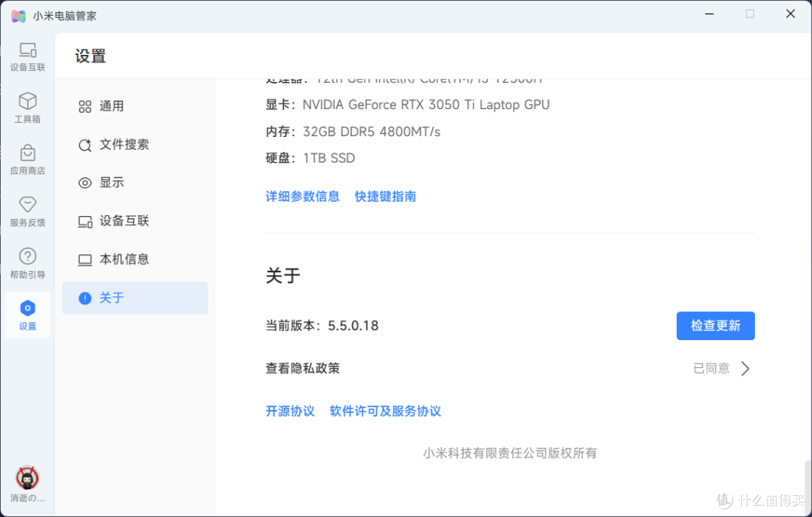Open 设备互联 in the left sidebar
The width and height of the screenshot is (812, 517).
[28, 57]
